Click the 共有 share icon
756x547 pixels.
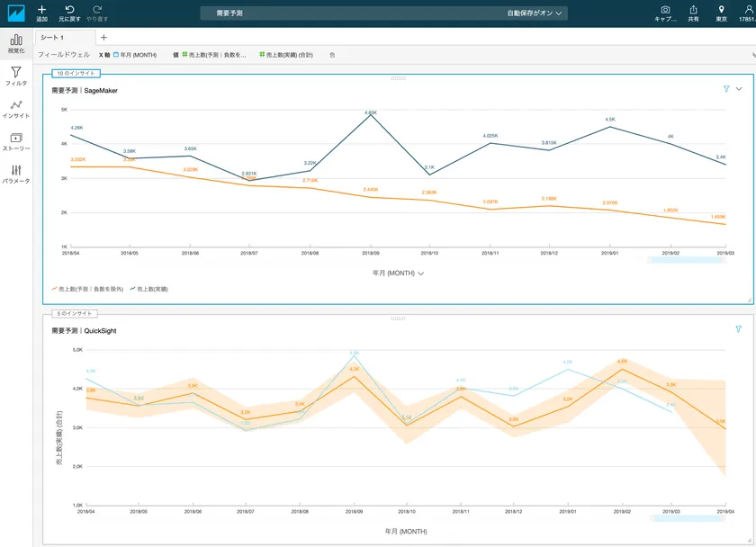tap(693, 10)
